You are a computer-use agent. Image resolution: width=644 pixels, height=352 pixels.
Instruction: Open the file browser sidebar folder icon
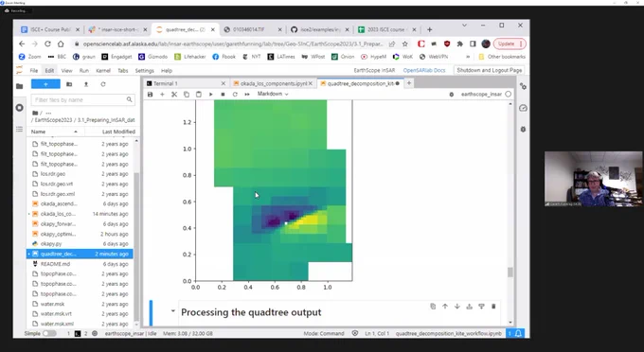pyautogui.click(x=19, y=86)
